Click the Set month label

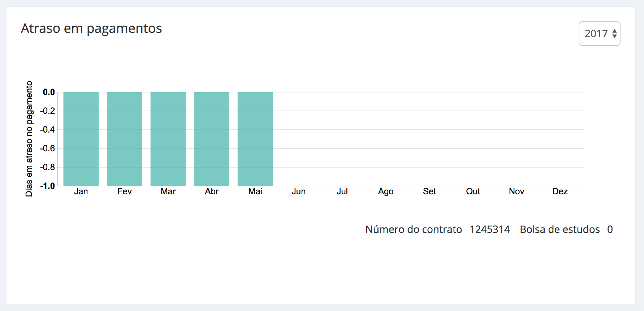coord(429,191)
